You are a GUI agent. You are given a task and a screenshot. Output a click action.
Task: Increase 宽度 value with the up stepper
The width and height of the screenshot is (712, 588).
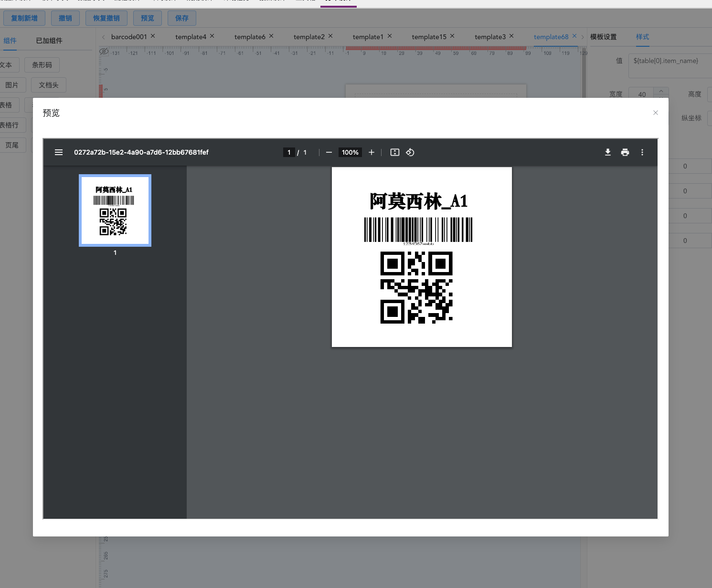(x=661, y=91)
